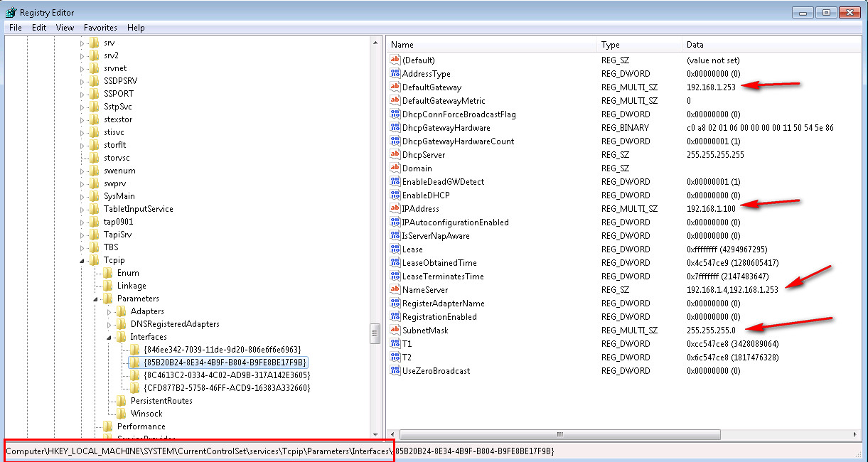Image resolution: width=868 pixels, height=462 pixels.
Task: Open the Favorites menu
Action: 100,28
